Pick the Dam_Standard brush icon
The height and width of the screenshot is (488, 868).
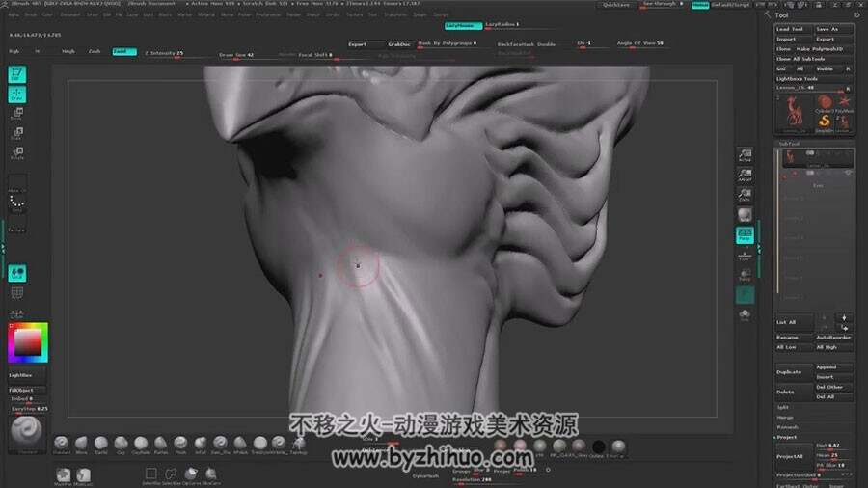(220, 444)
